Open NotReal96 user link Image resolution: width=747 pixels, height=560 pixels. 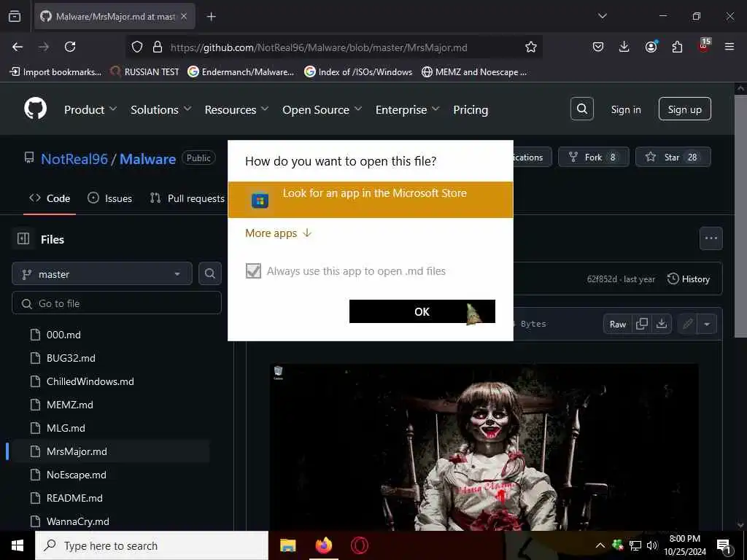tap(74, 158)
